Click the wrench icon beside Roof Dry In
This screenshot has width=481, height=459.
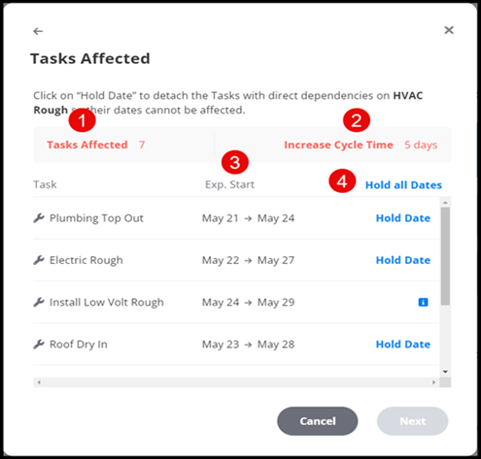(x=39, y=344)
